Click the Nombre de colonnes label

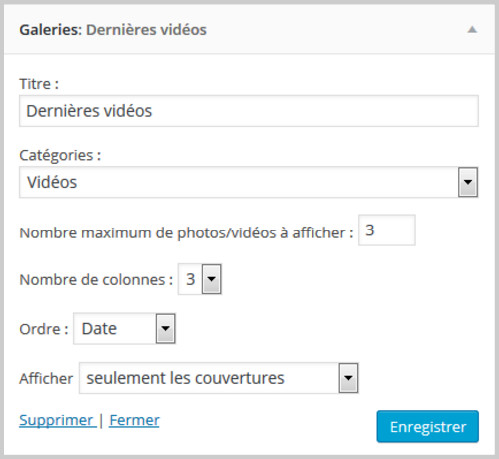[96, 280]
